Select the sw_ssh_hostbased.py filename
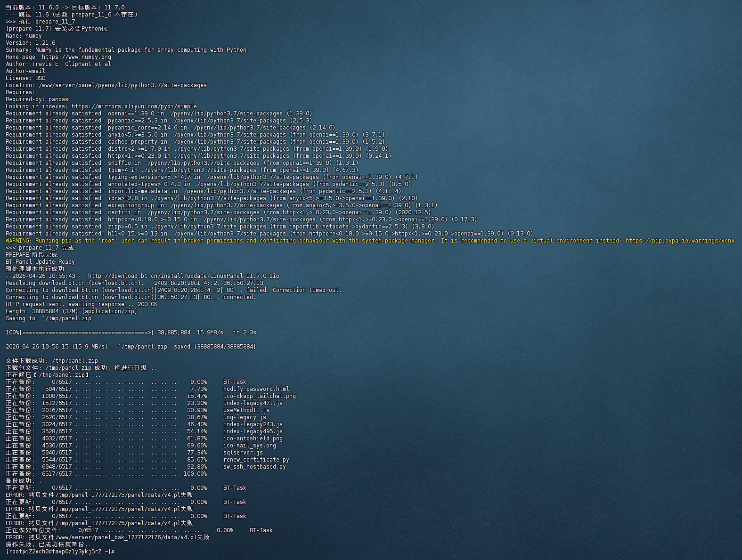 click(254, 467)
